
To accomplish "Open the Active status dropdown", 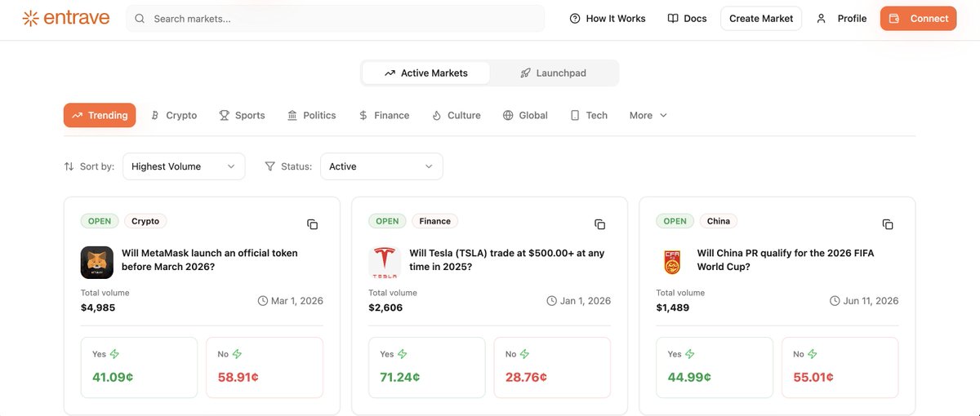I will 381,166.
